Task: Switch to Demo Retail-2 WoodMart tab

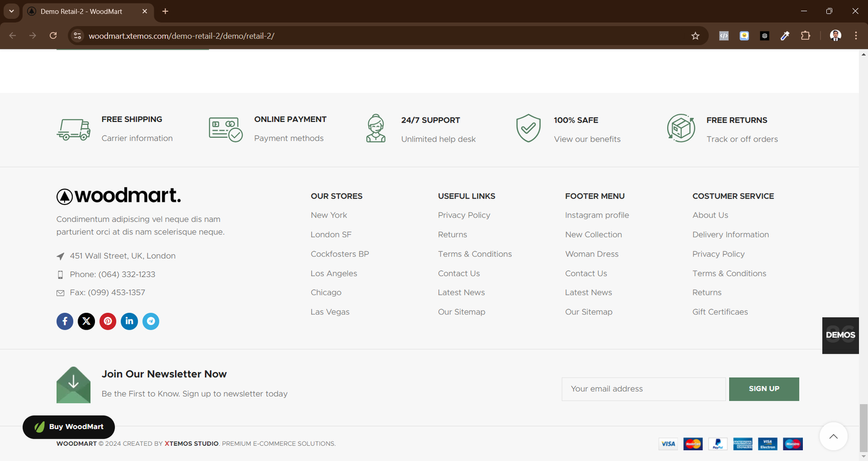Action: (81, 11)
